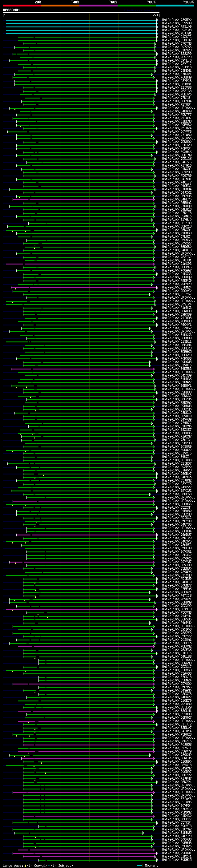197x868 pixels.
Task: Click the cyan ~100% identity legend segment
Action: (x=175, y=6)
